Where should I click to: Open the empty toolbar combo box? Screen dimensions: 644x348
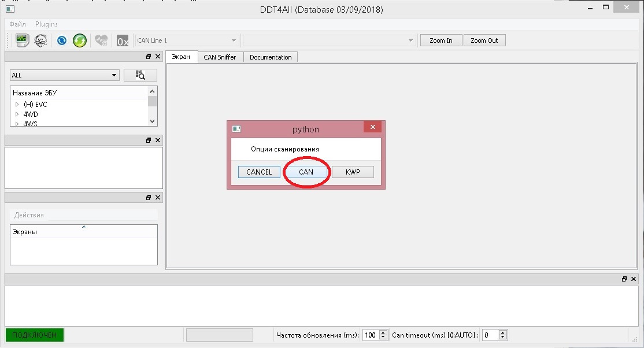pyautogui.click(x=330, y=40)
